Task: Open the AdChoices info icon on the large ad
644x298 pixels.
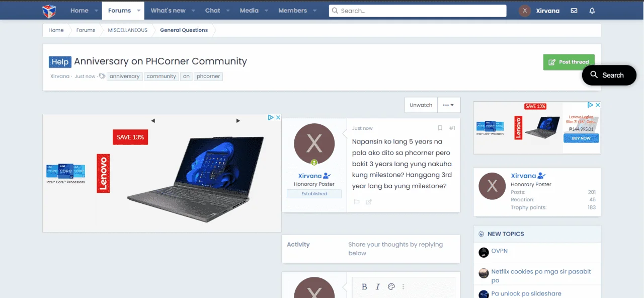Action: point(271,117)
